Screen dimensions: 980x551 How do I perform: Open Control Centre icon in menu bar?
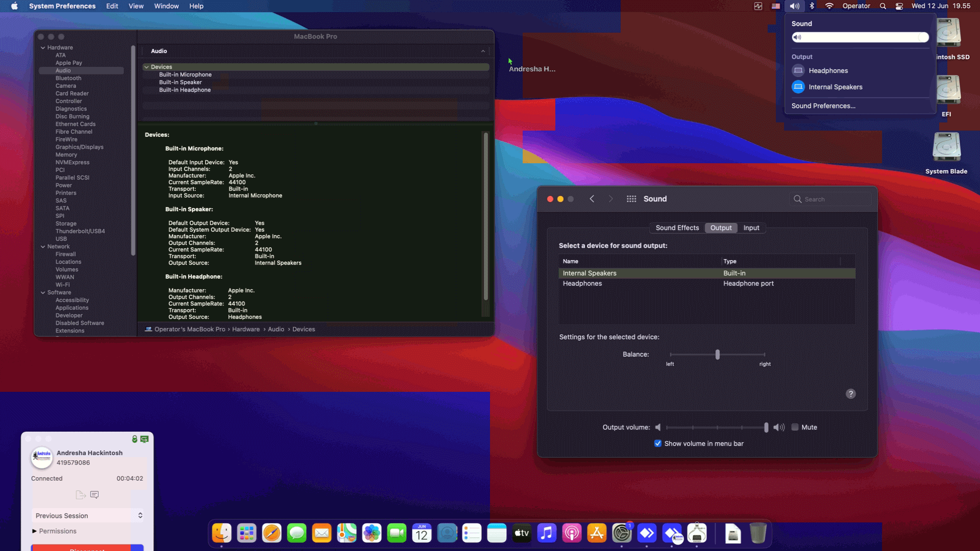pos(899,6)
